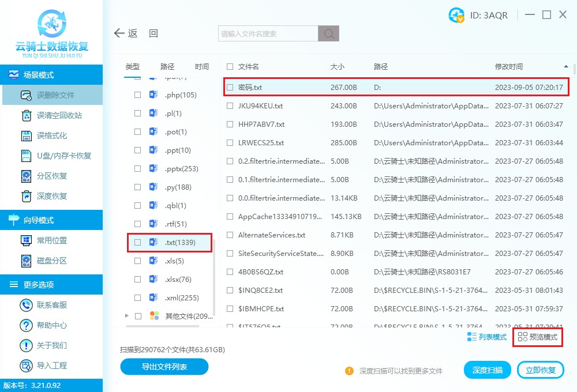This screenshot has width=577, height=392.
Task: Select the .ppt(10) type row
Action: [169, 150]
